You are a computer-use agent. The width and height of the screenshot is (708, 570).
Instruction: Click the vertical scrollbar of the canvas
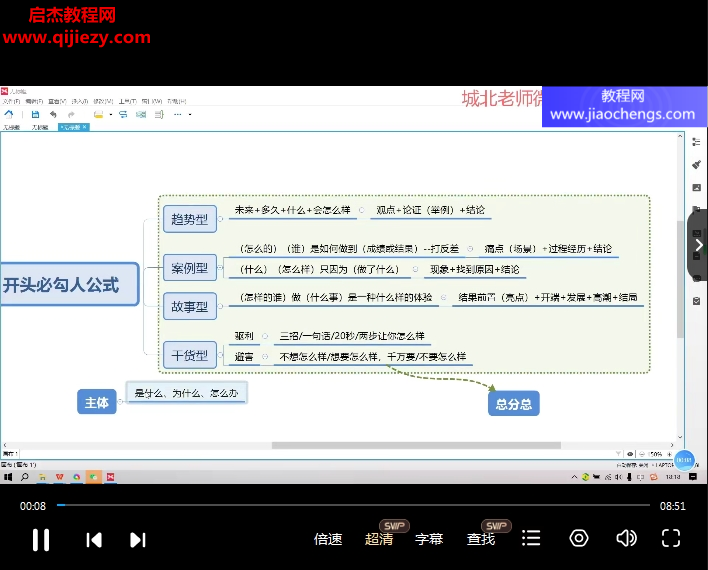(x=680, y=279)
